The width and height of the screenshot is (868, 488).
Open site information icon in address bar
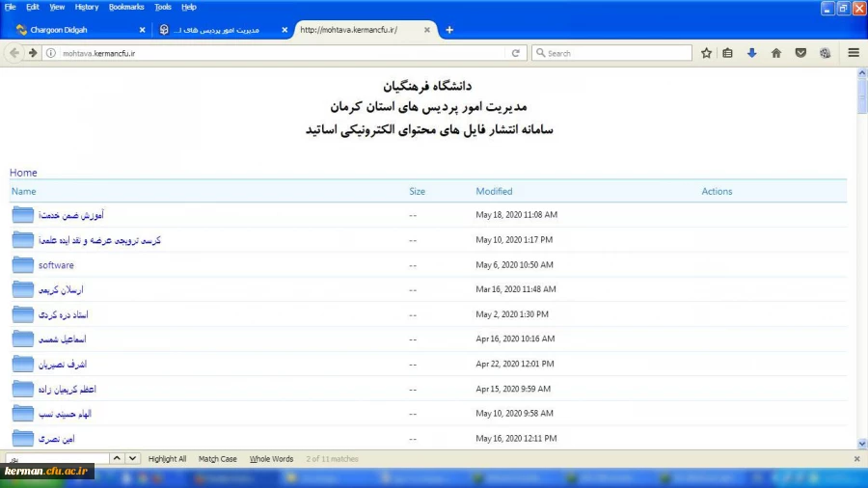tap(51, 53)
